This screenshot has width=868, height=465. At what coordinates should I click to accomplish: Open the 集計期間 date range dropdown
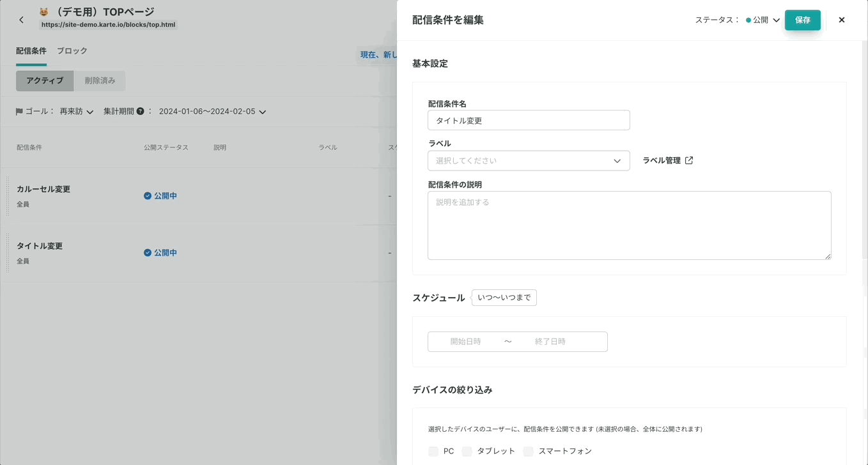click(213, 112)
